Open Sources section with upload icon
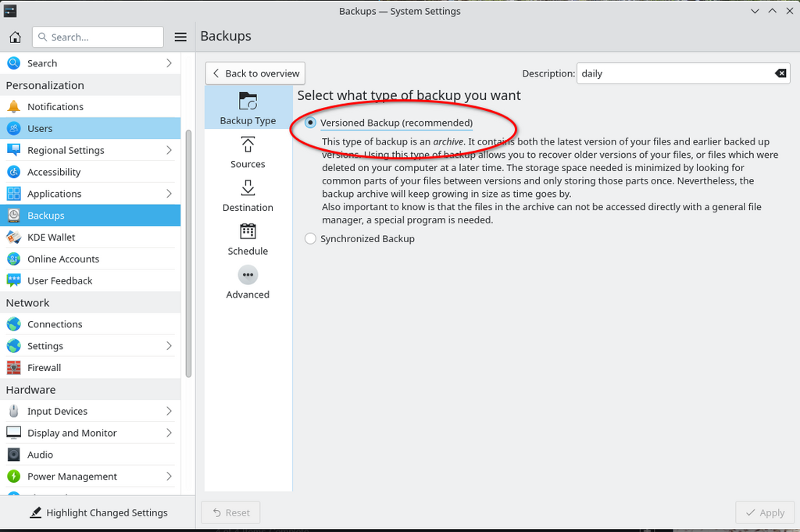 coord(248,152)
